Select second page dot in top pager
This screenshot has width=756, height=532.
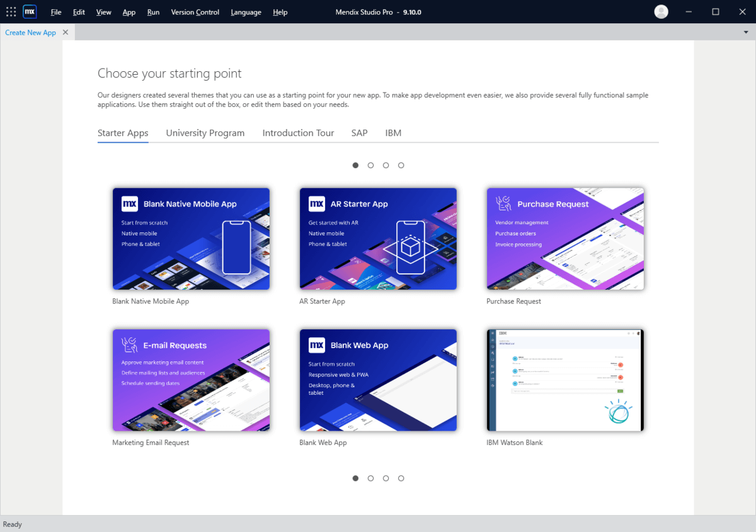370,165
